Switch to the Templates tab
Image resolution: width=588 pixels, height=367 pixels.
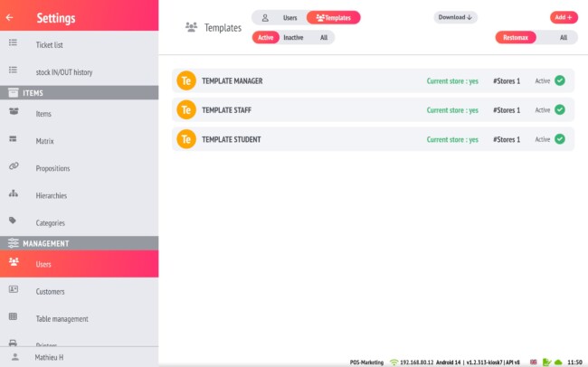[334, 17]
